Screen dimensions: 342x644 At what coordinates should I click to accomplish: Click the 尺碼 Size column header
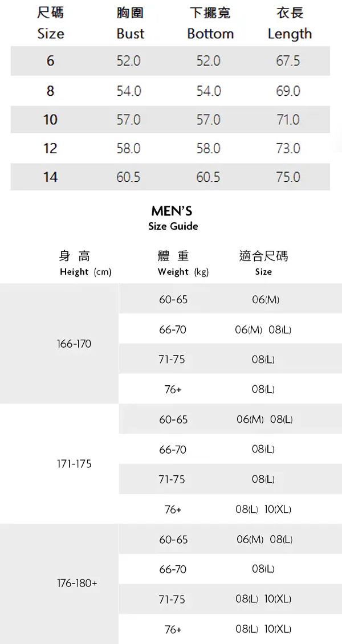[50, 23]
